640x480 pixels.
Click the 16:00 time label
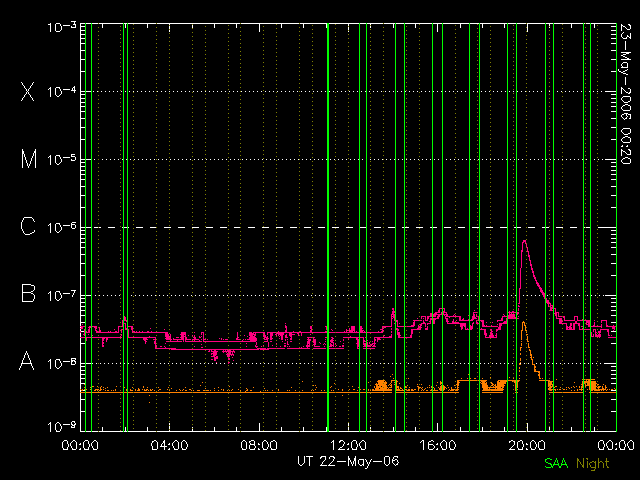click(x=438, y=444)
